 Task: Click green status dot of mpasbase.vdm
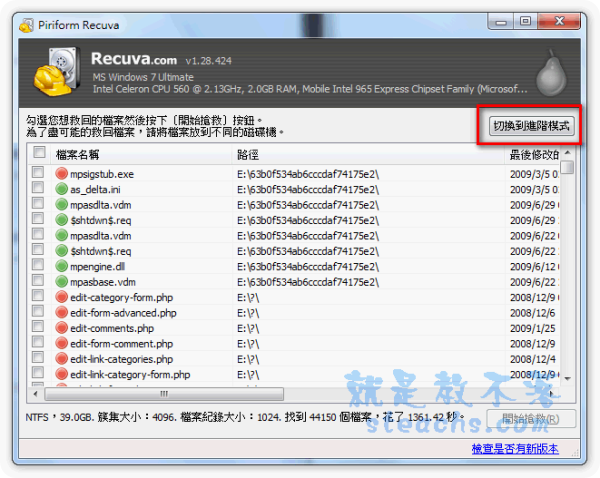tap(61, 282)
